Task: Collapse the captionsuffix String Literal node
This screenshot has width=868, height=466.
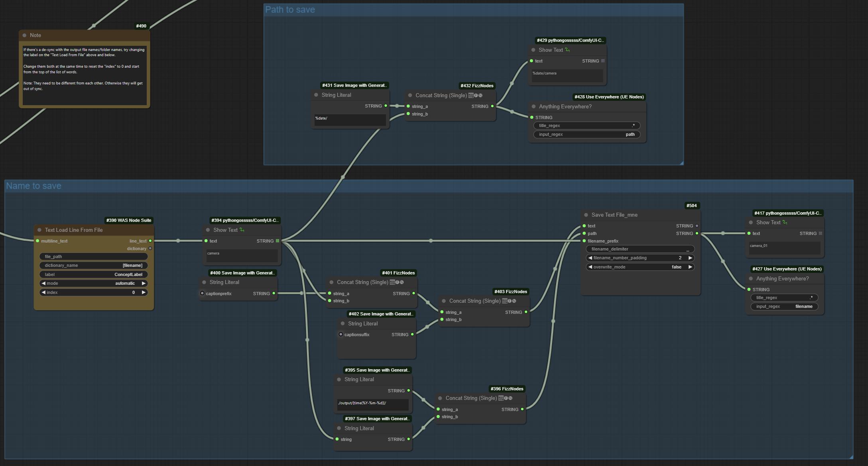Action: pos(343,324)
